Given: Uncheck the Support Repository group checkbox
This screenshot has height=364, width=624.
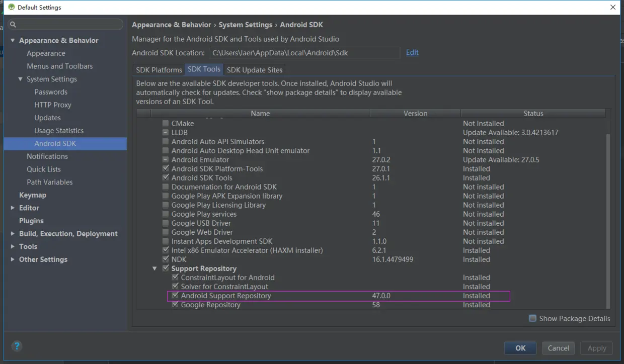Looking at the screenshot, I should pyautogui.click(x=166, y=268).
